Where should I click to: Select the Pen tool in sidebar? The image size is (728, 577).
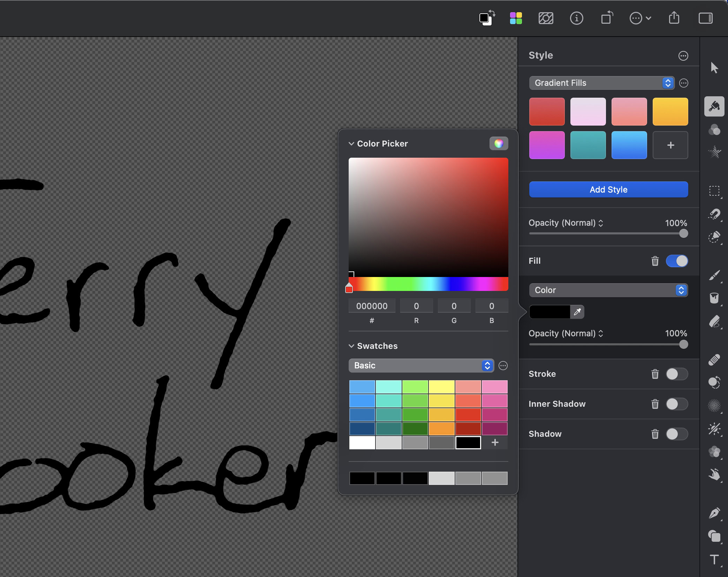[714, 514]
